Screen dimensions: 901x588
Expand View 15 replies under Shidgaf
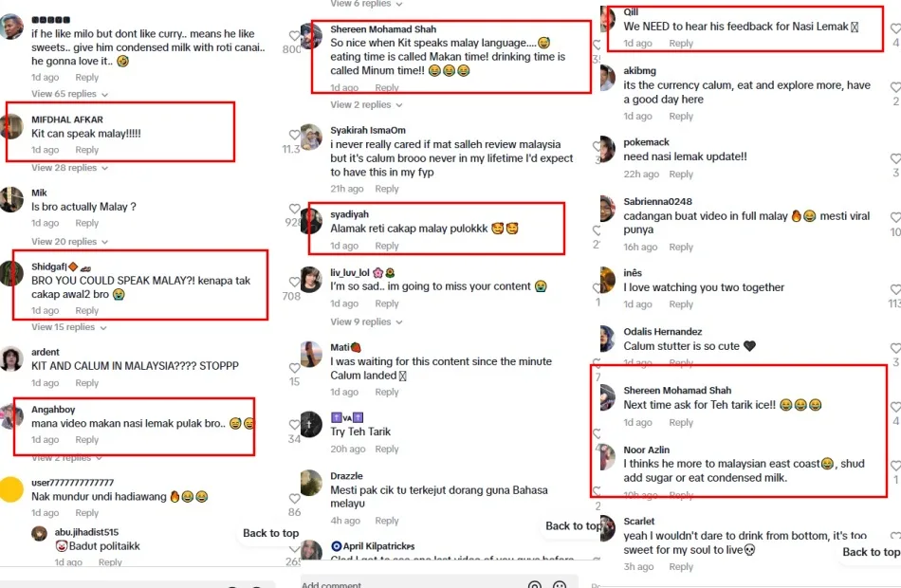coord(69,327)
